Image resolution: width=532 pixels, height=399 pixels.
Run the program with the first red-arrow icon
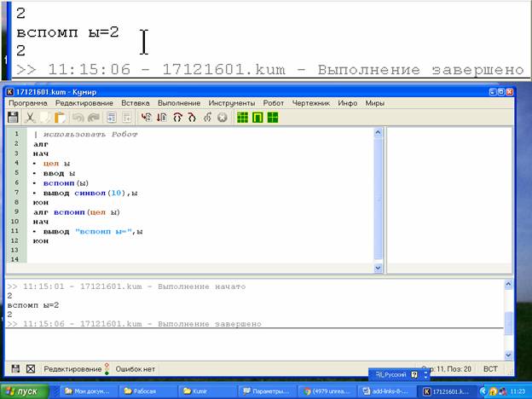[x=147, y=118]
